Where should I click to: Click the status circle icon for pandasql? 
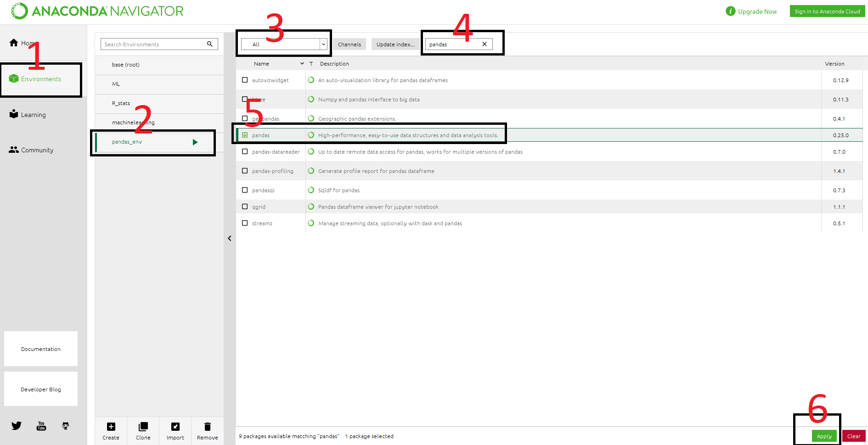click(x=311, y=190)
